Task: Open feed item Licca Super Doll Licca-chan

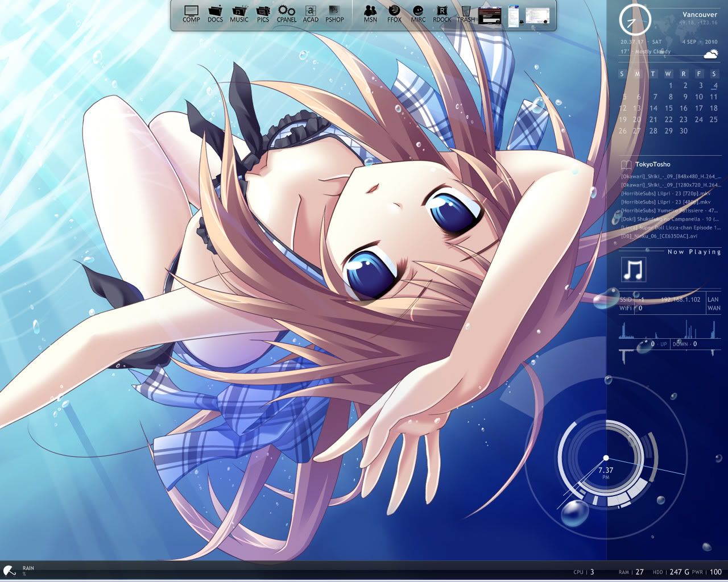Action: 671,227
